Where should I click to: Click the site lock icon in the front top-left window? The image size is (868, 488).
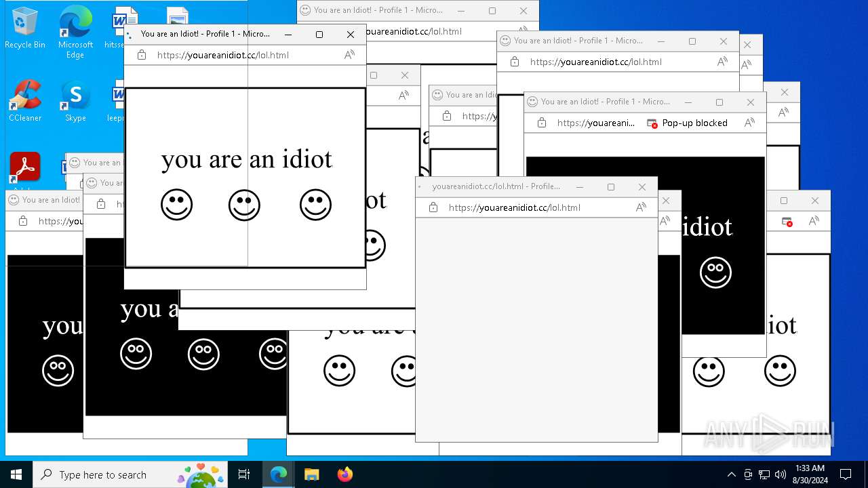point(142,55)
